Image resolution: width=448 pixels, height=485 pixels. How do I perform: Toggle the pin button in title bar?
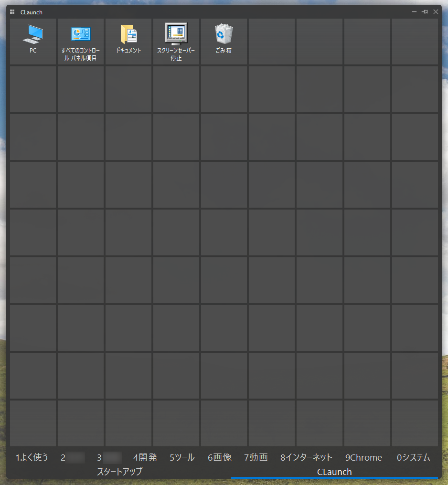click(425, 12)
